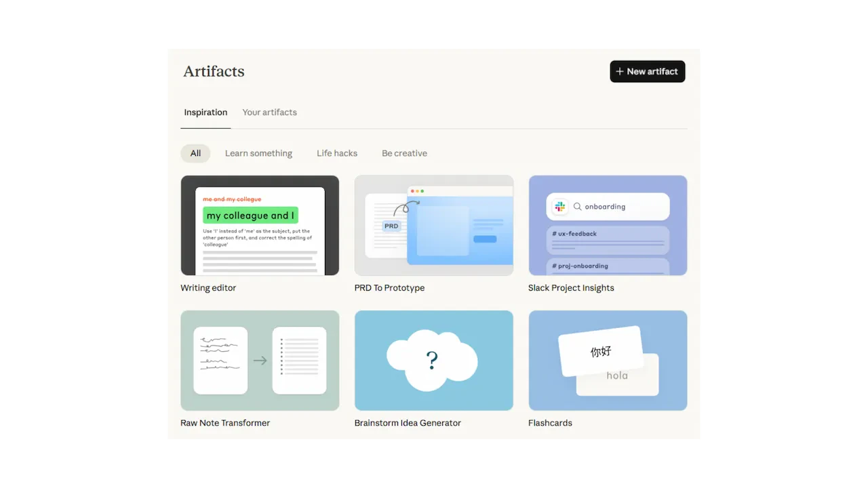Select the All filter pill

point(195,153)
